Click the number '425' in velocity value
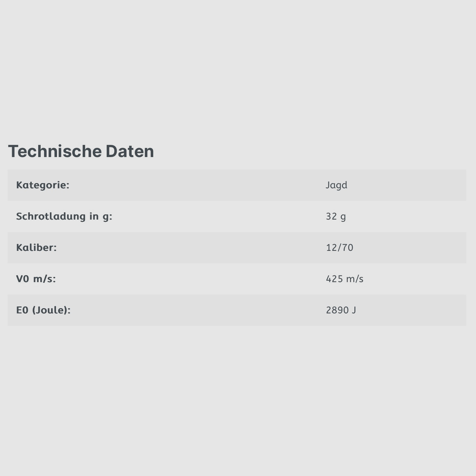This screenshot has width=476, height=476. pos(334,279)
